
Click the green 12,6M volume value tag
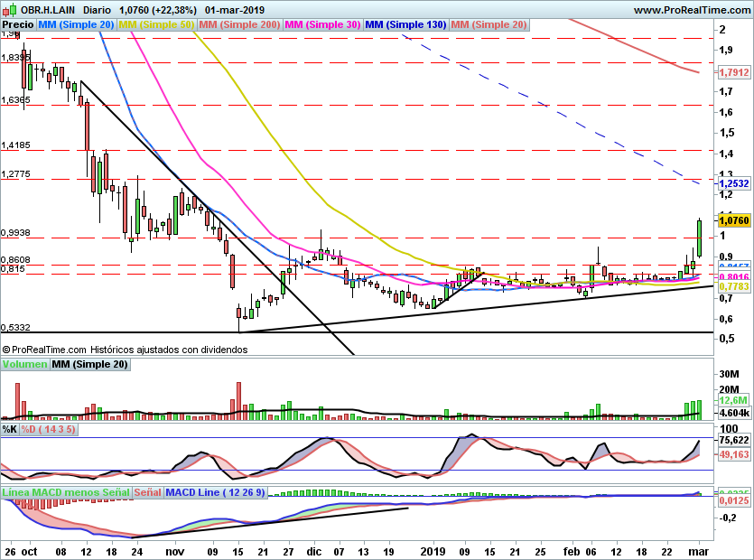[732, 400]
